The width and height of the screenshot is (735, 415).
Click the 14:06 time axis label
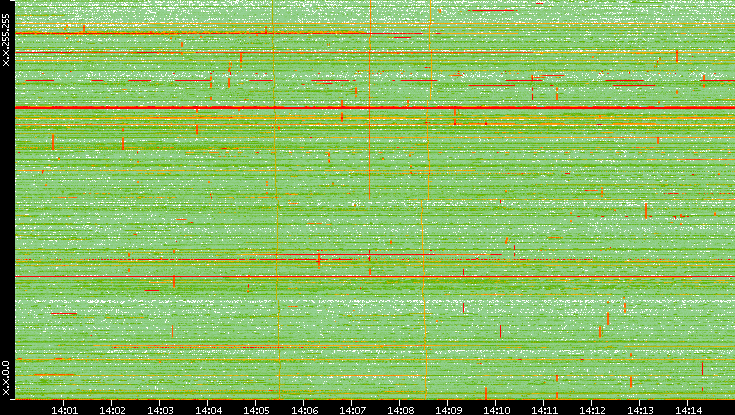point(304,410)
